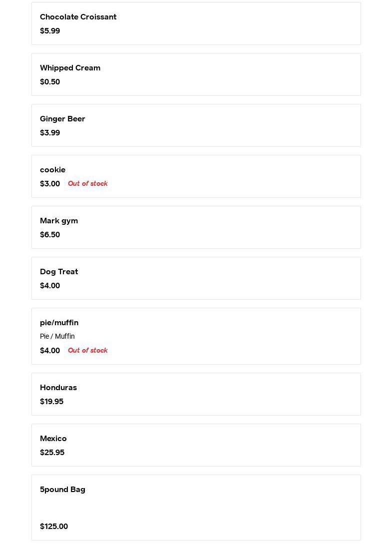Click the $19.95 Honduras price
The width and height of the screenshot is (392, 545).
(x=51, y=402)
